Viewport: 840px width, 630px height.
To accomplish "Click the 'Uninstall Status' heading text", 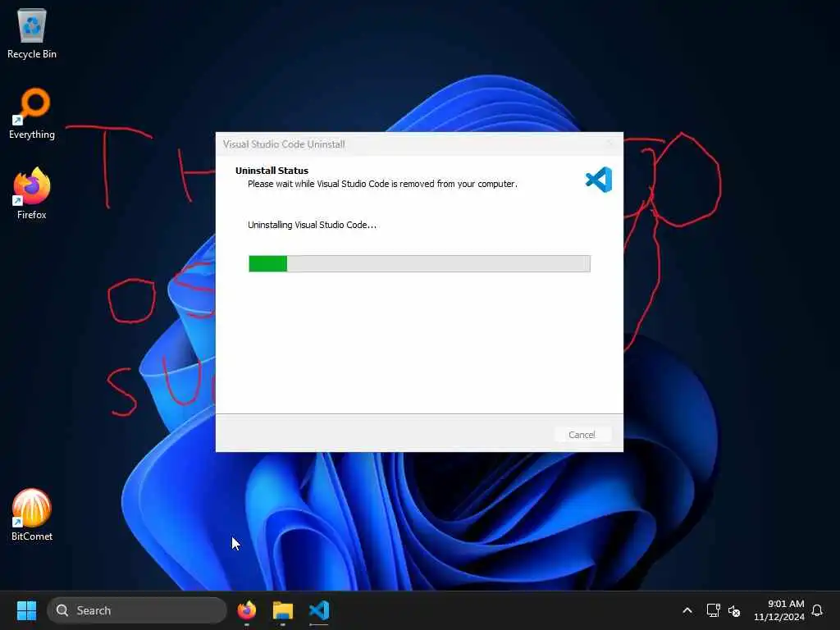I will coord(272,171).
